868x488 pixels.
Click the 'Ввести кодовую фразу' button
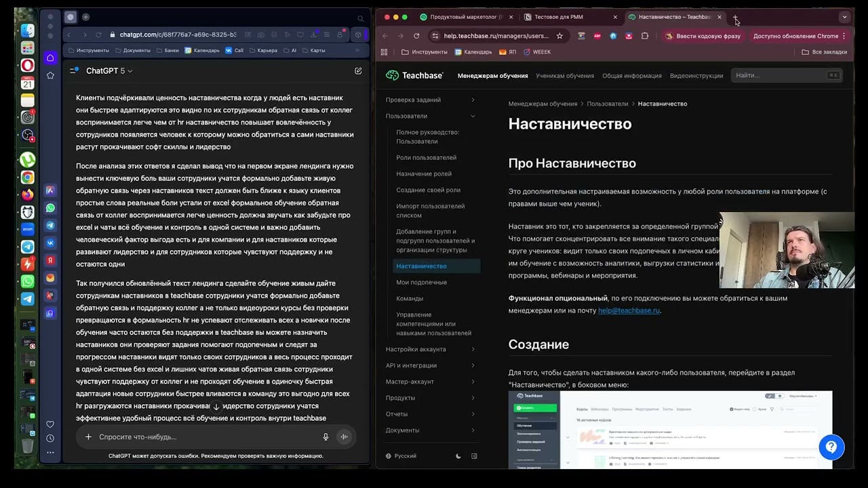pyautogui.click(x=703, y=36)
